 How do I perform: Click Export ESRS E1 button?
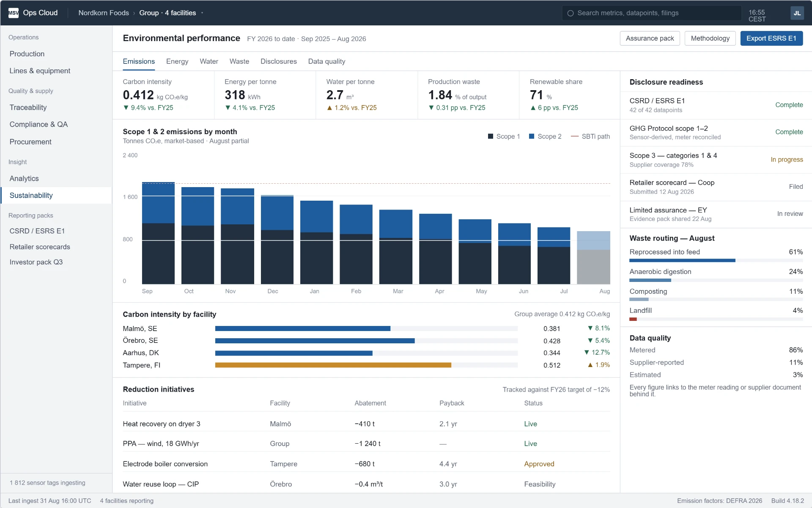pyautogui.click(x=771, y=39)
